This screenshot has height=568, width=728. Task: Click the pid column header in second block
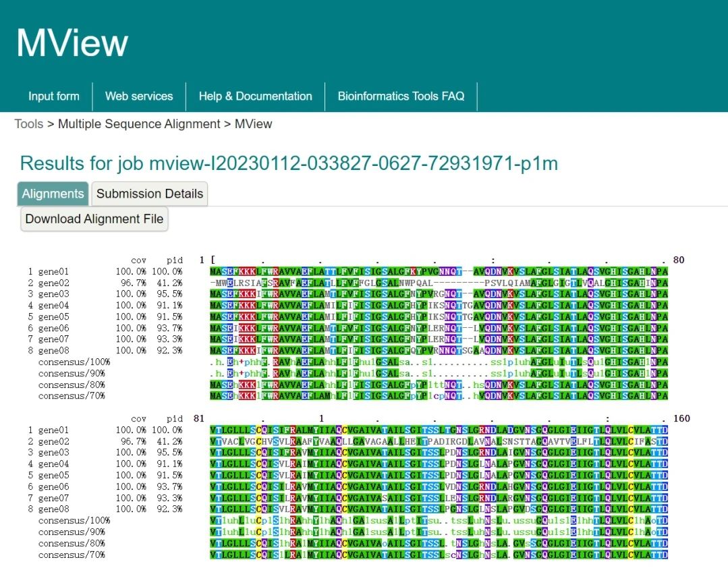click(x=175, y=419)
